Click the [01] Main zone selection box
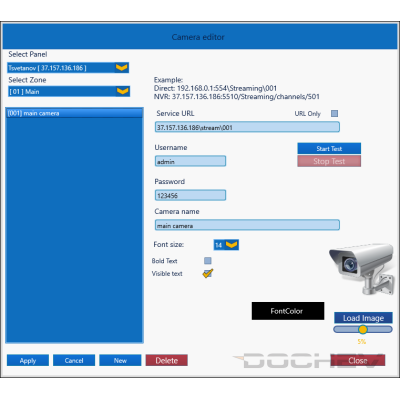The width and height of the screenshot is (400, 400). (69, 91)
